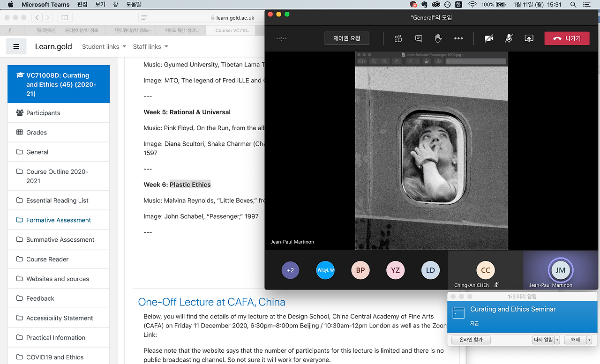Open the 도움말 menu
Viewport: 600px width, 364px height.
pos(134,5)
